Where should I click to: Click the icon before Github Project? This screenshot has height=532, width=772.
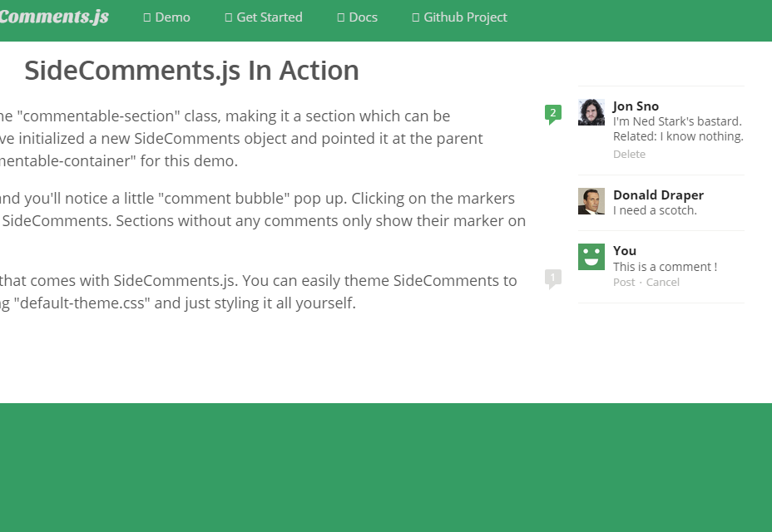(x=416, y=17)
